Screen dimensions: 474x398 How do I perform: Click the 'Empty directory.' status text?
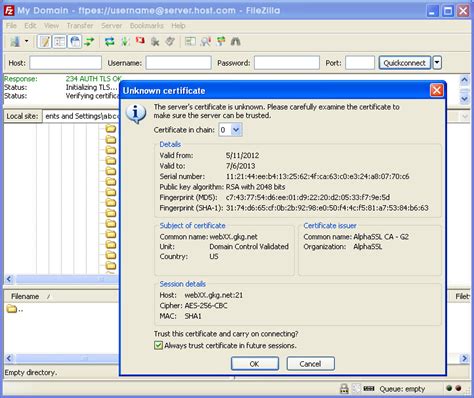[x=31, y=373]
